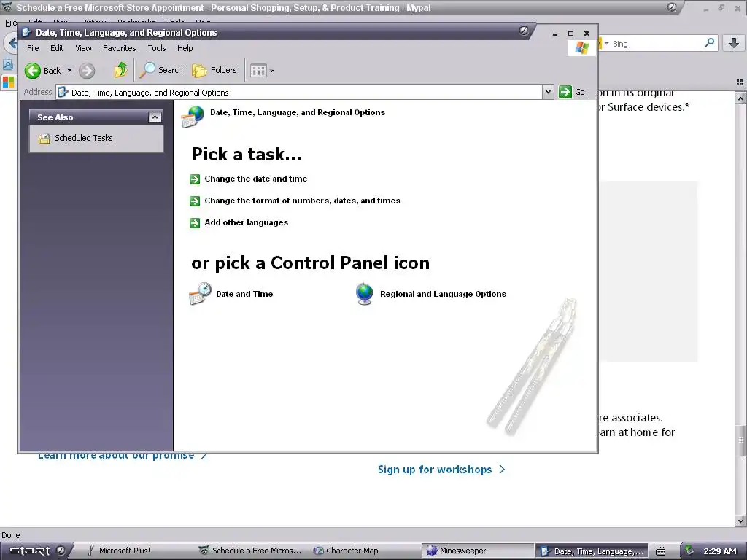Click the green Go button
Image resolution: width=747 pixels, height=560 pixels.
click(572, 92)
